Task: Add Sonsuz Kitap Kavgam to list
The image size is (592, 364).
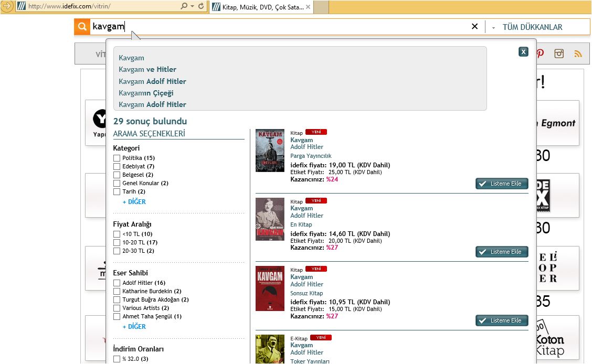Action: coord(502,320)
